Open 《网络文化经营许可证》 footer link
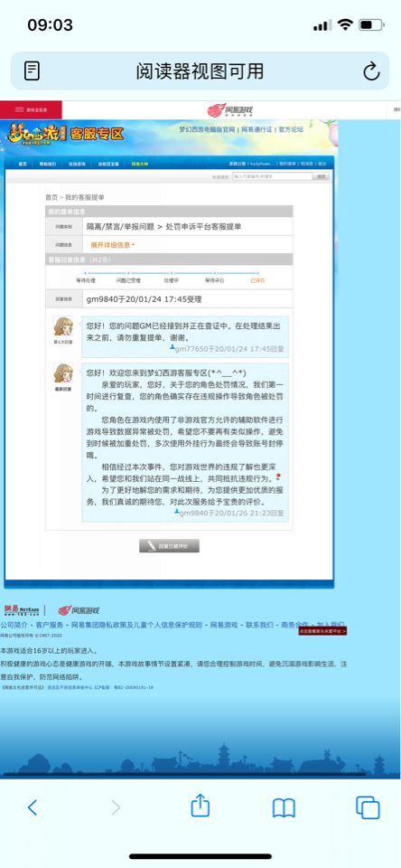This screenshot has height=868, width=401. pyautogui.click(x=22, y=687)
